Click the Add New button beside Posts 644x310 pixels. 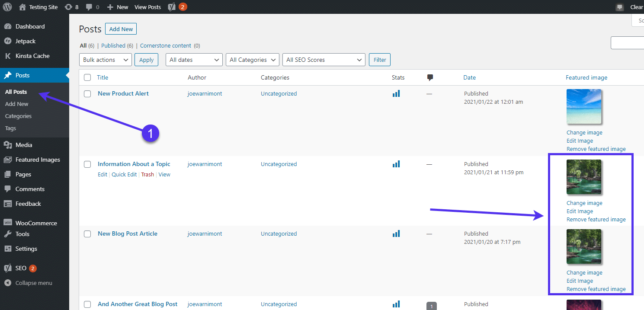121,29
